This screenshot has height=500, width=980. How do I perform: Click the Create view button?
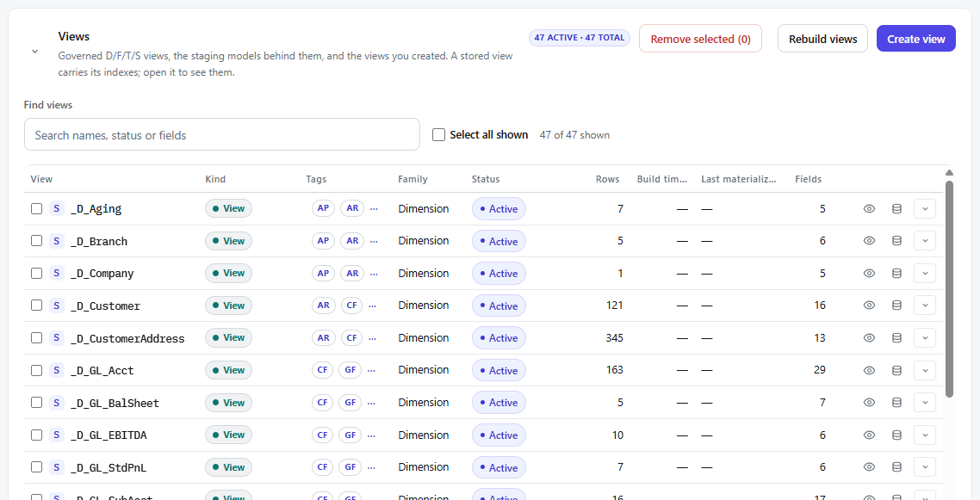point(915,39)
